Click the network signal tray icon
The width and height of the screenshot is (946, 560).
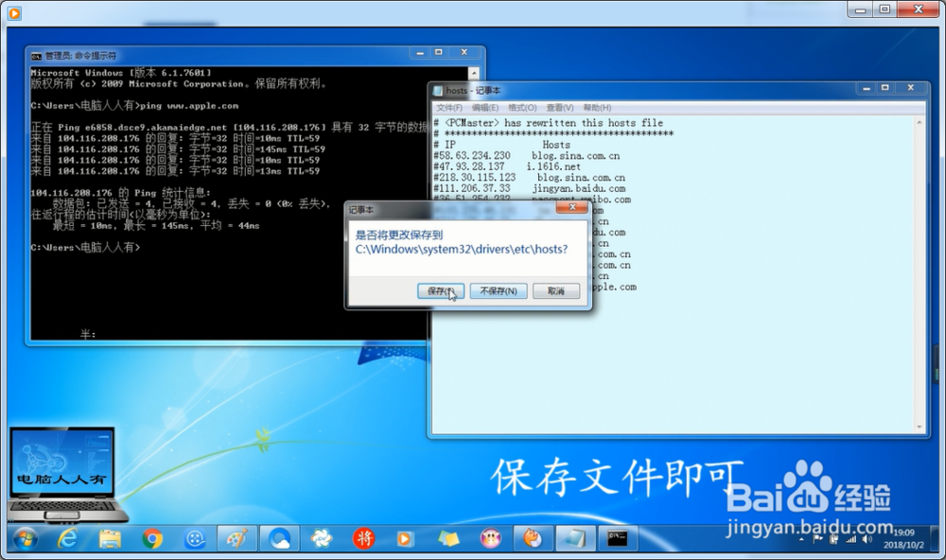pos(850,539)
